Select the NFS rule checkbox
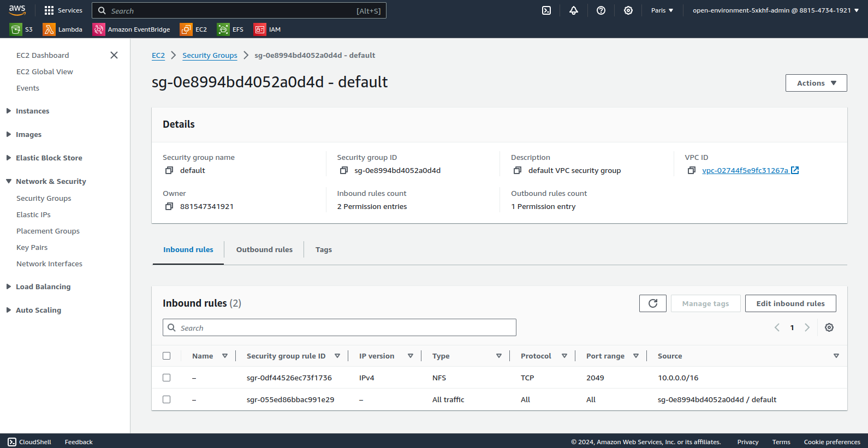 [167, 378]
